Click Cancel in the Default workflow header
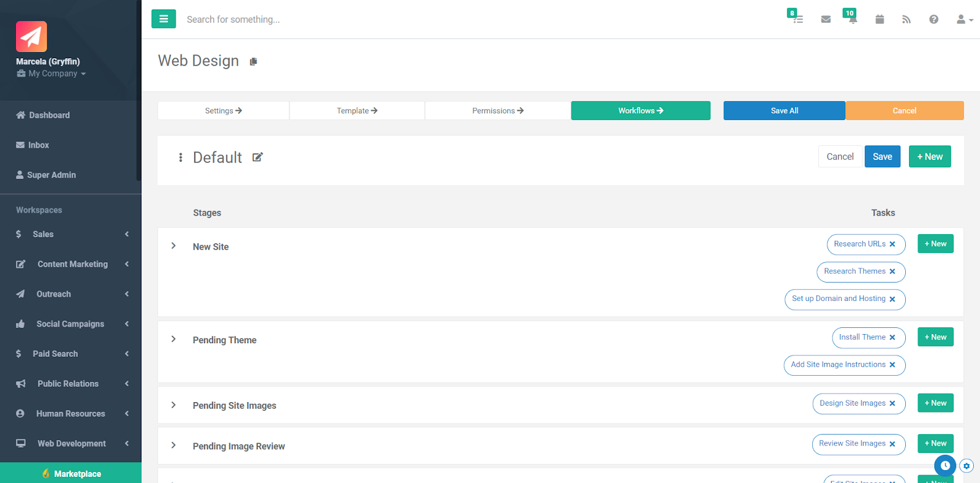980x483 pixels. (840, 156)
